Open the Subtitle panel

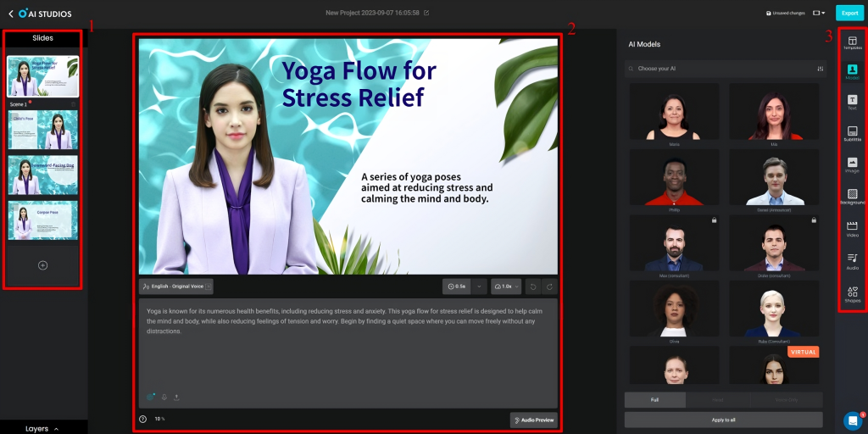852,133
